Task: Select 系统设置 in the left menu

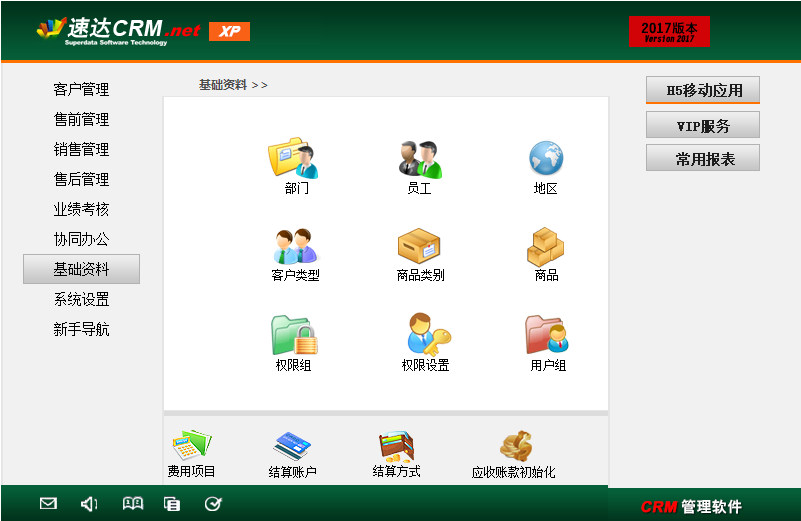Action: [x=81, y=299]
